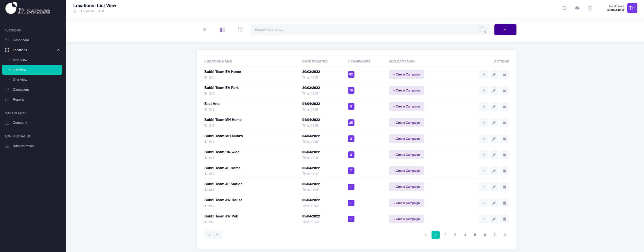Open Dashboard in the sidebar

[32, 40]
